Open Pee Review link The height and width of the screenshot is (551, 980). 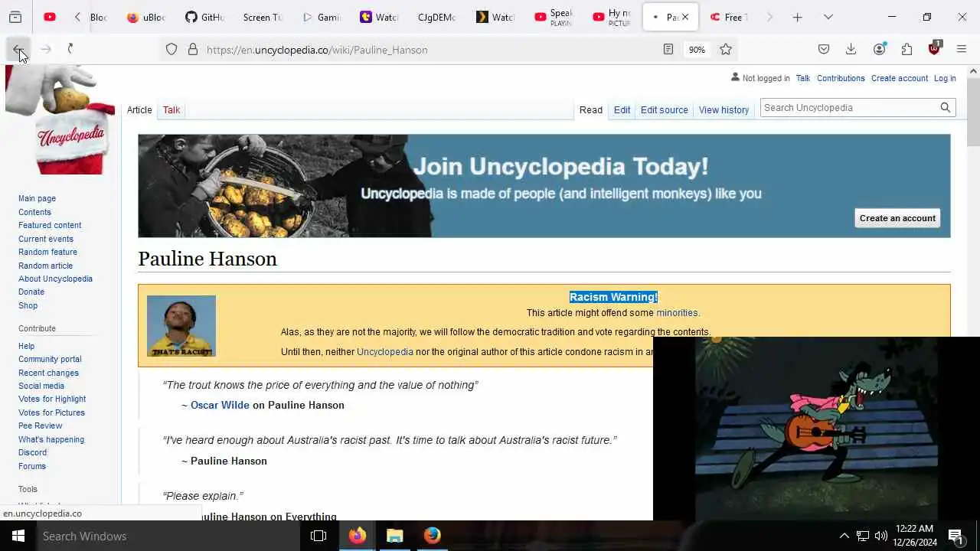point(40,425)
